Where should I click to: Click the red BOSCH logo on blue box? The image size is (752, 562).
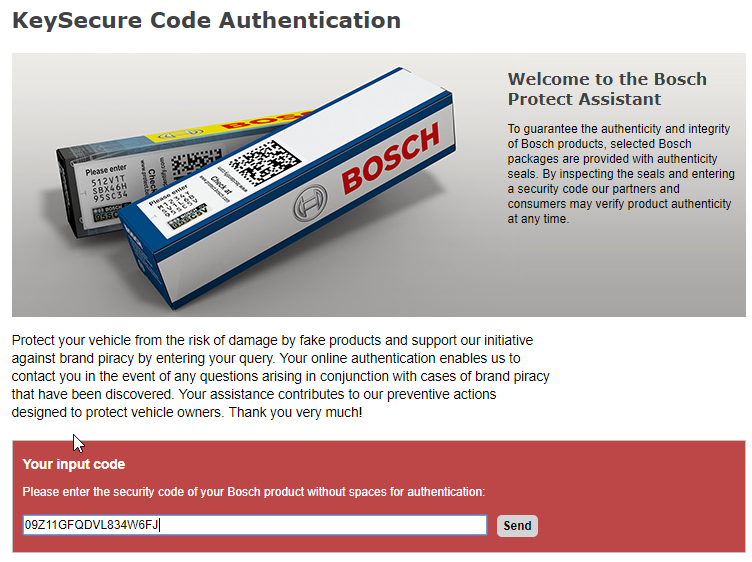(390, 157)
